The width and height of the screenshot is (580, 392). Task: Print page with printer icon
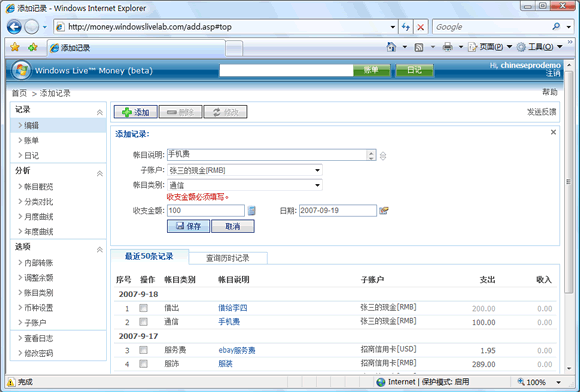pos(448,47)
